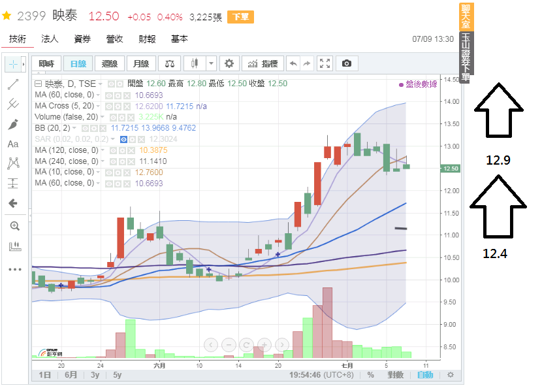Open the three-dots more tools menu

coord(15,269)
